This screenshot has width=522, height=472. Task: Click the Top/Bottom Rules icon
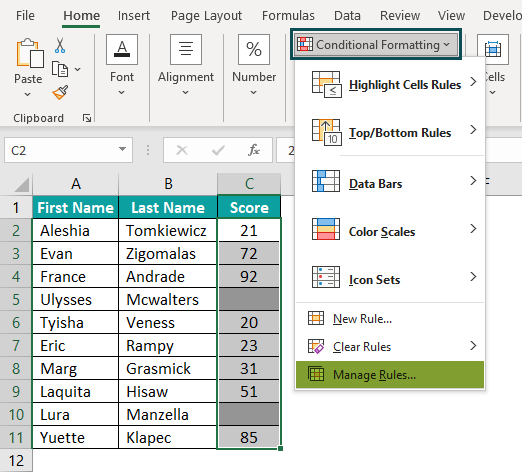(x=326, y=132)
